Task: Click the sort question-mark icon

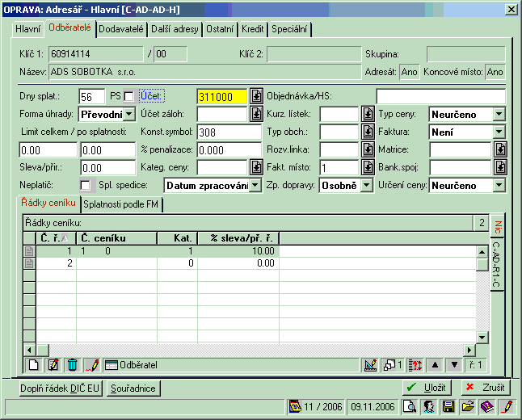Action: click(415, 365)
